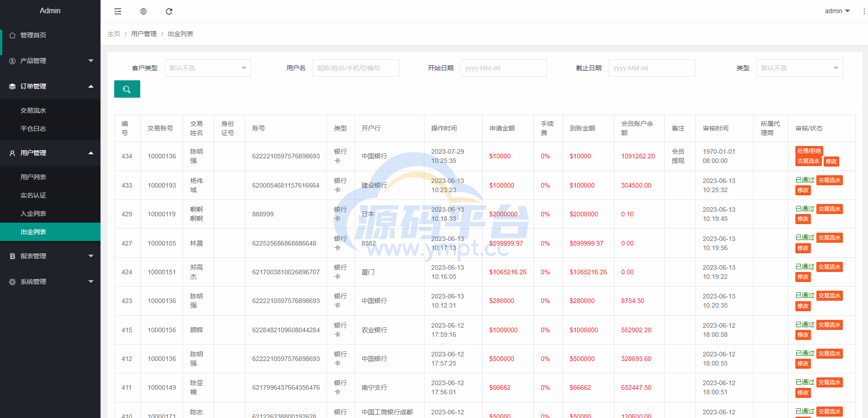Viewport: 868px width, 418px height.
Task: Collapse the sidebar with the menu toggle icon
Action: coord(118,11)
